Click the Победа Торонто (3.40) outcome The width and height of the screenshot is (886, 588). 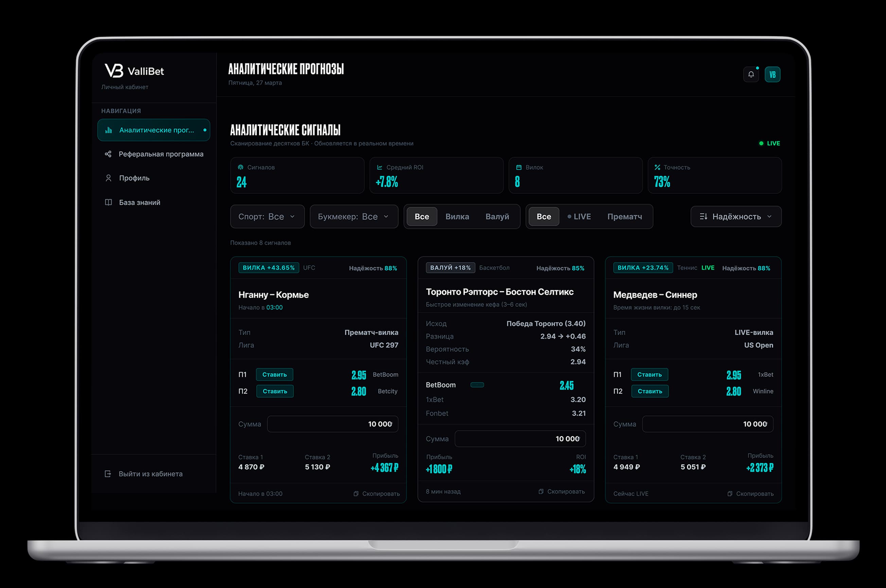pyautogui.click(x=546, y=324)
